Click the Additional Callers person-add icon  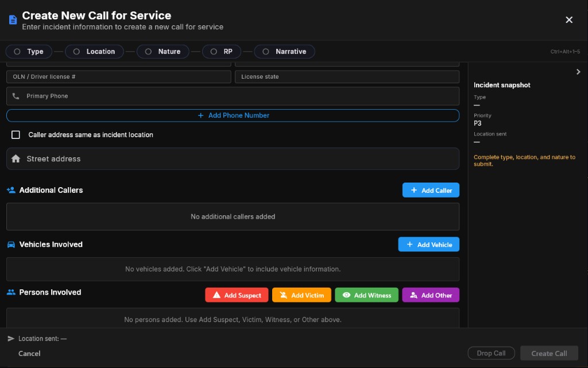point(11,190)
